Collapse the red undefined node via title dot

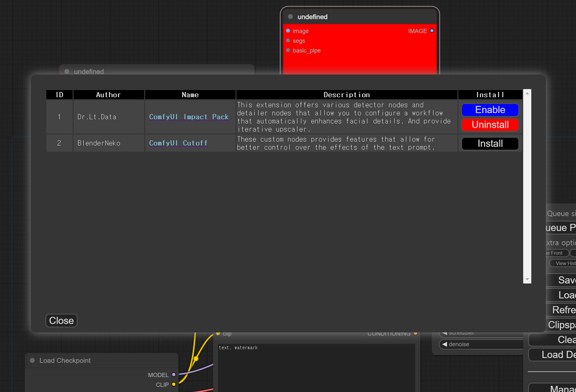pyautogui.click(x=290, y=17)
